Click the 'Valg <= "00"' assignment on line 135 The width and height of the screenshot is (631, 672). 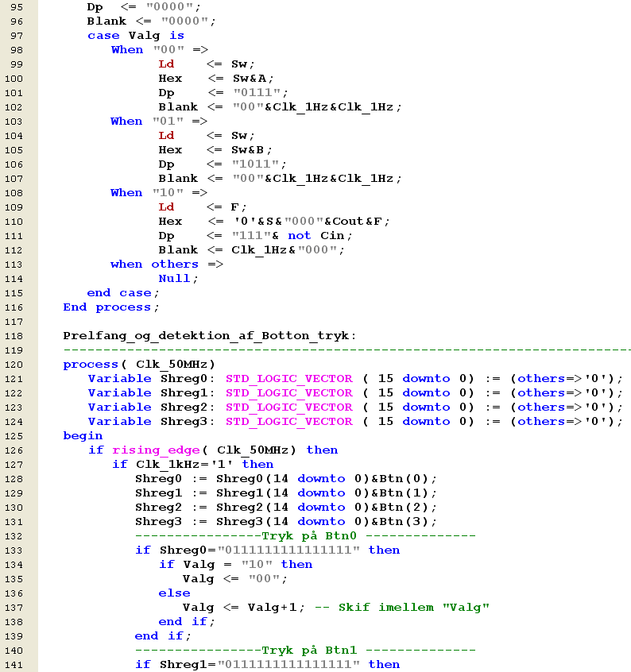tap(232, 579)
